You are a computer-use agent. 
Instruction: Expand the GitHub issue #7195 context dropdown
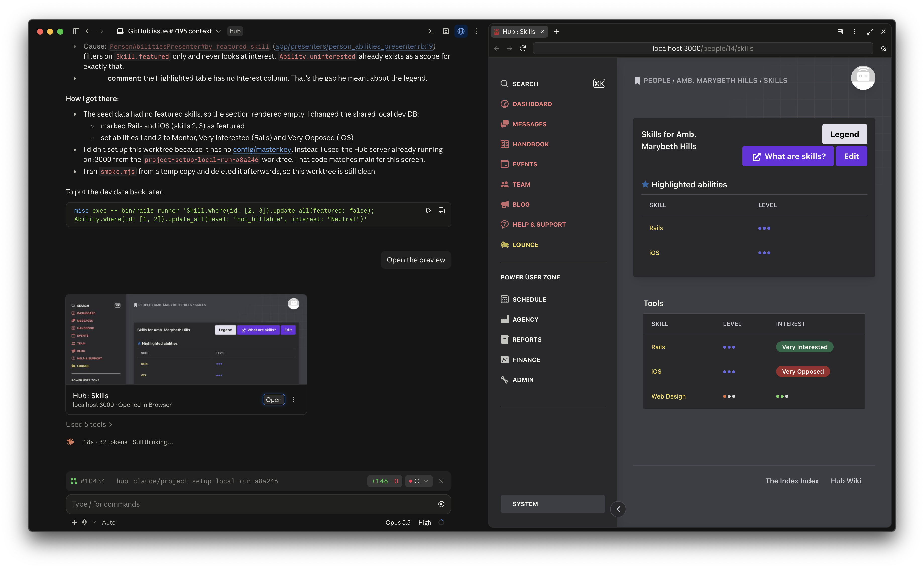click(x=168, y=31)
